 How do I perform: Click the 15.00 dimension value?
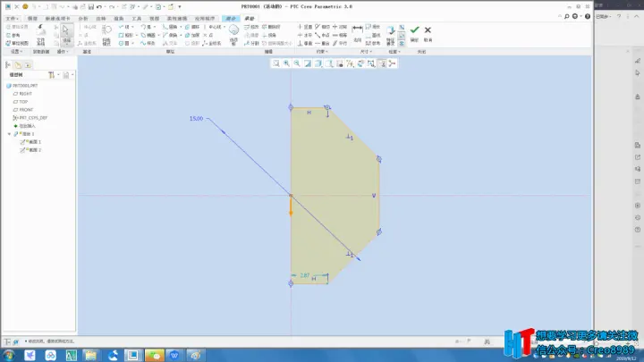(196, 119)
